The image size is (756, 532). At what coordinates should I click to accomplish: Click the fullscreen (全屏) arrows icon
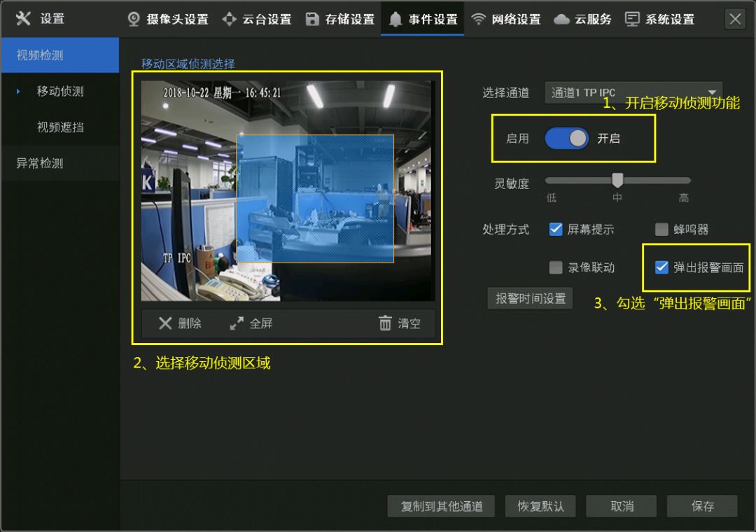[237, 323]
